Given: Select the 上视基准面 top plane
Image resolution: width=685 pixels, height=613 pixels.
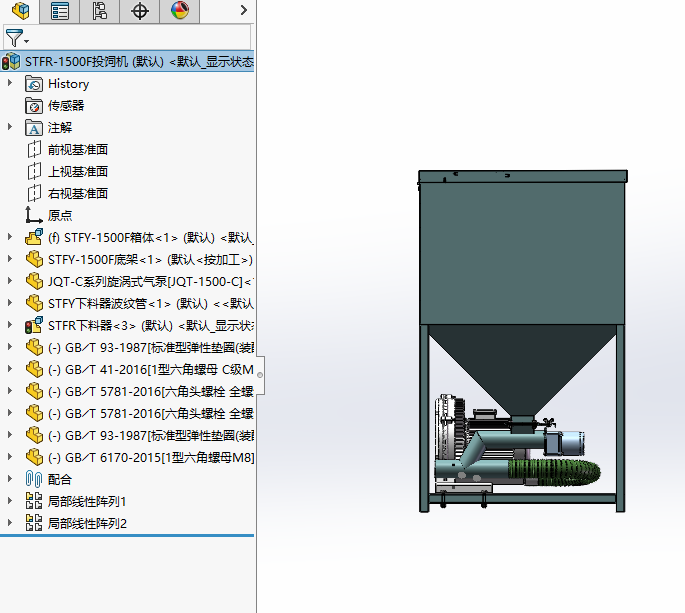Looking at the screenshot, I should point(78,171).
